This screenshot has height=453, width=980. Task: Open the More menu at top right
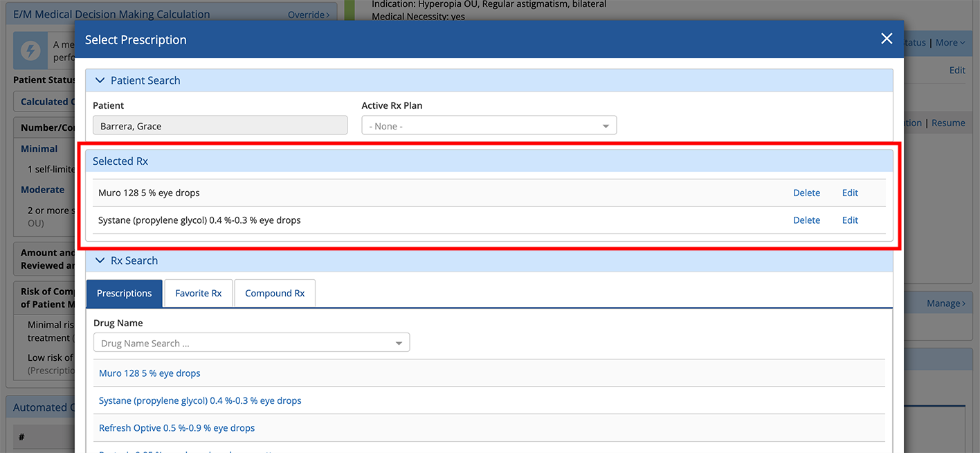(950, 43)
